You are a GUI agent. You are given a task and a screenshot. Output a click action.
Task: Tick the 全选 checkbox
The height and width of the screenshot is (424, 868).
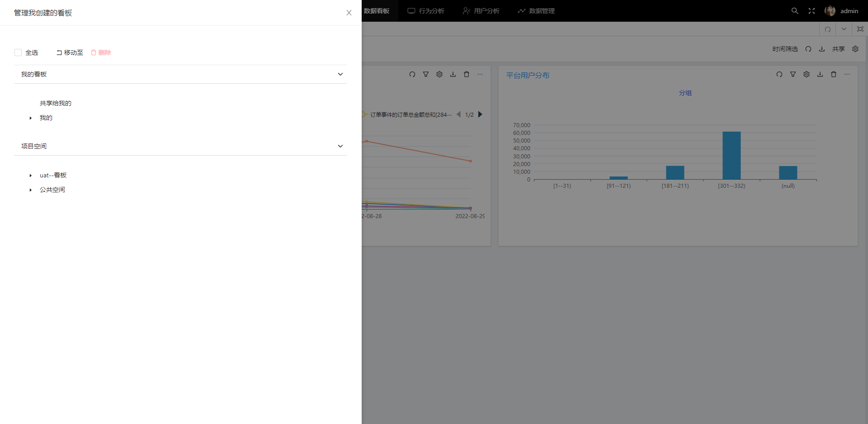click(x=18, y=52)
